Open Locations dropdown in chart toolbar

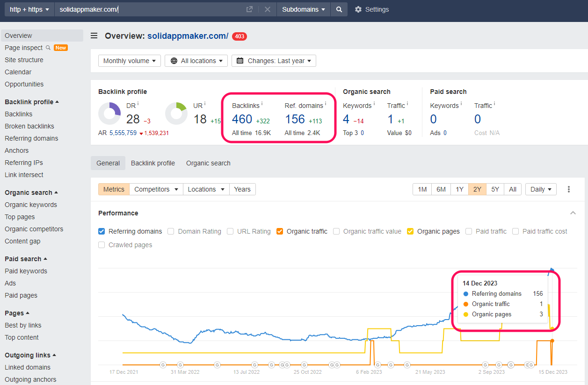206,189
